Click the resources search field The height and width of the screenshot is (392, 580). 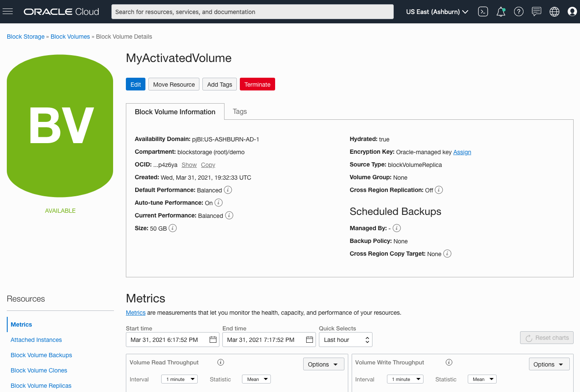point(252,11)
